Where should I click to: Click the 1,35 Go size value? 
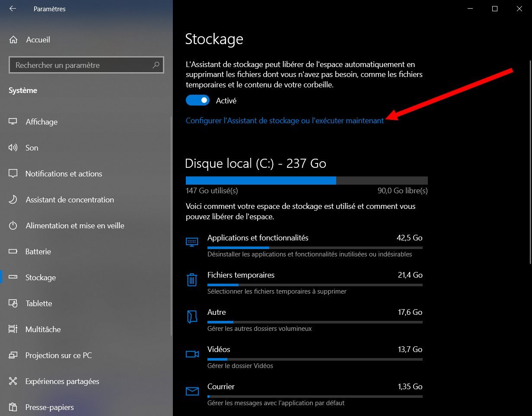(410, 387)
